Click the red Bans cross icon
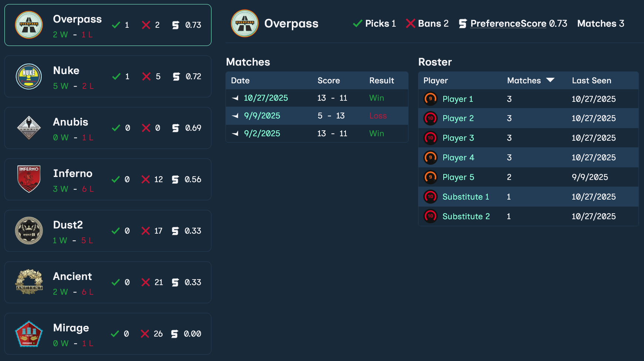Image resolution: width=644 pixels, height=361 pixels. click(410, 23)
